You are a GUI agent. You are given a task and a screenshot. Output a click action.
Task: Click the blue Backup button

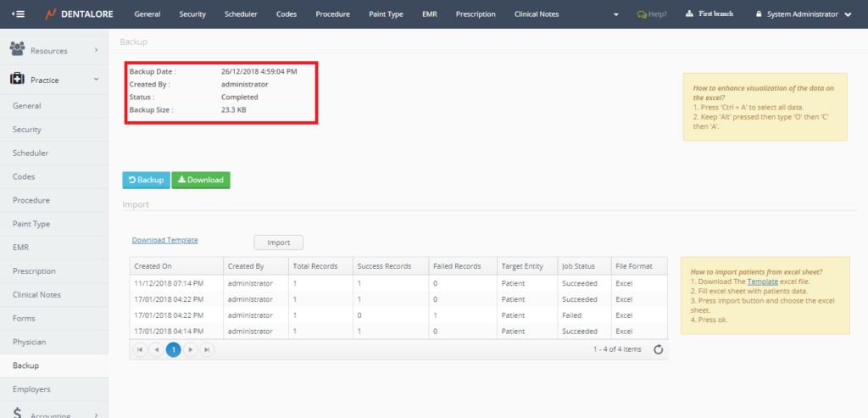[146, 180]
